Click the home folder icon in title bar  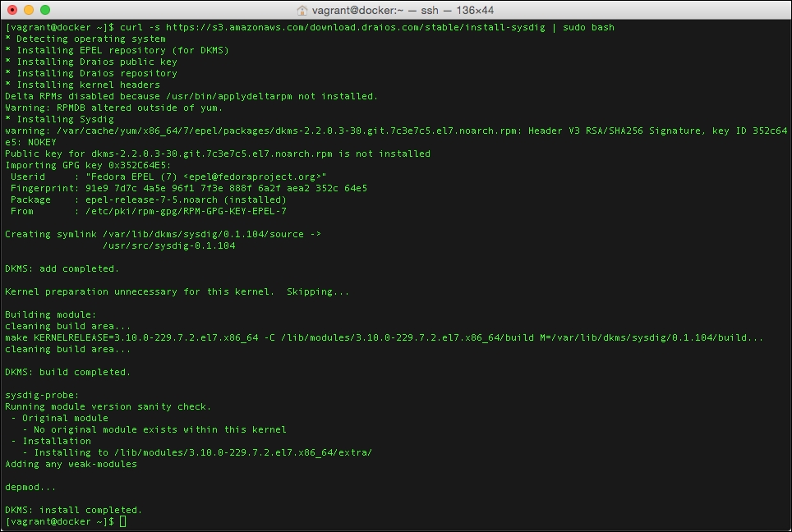(302, 10)
